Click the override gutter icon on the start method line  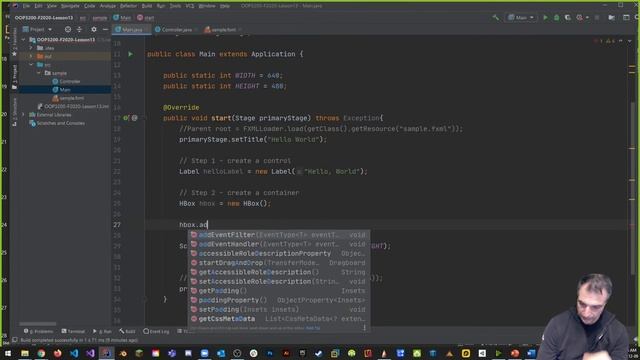pyautogui.click(x=126, y=118)
